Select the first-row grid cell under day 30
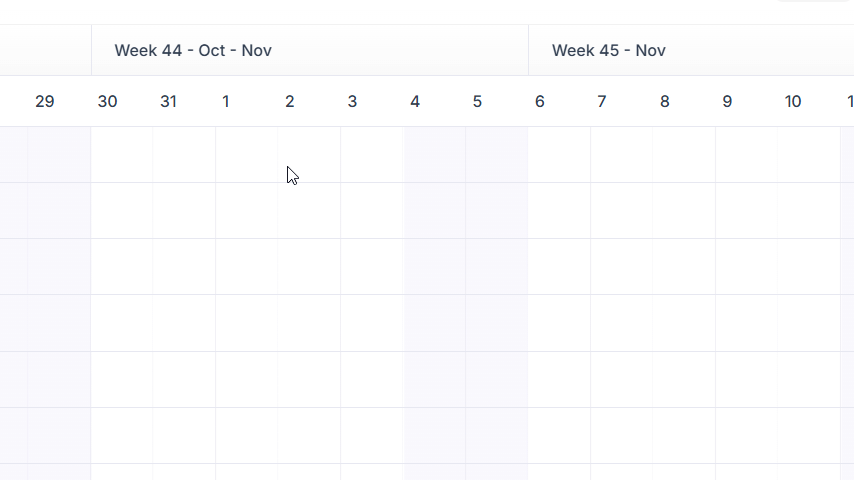The height and width of the screenshot is (480, 854). [x=122, y=155]
